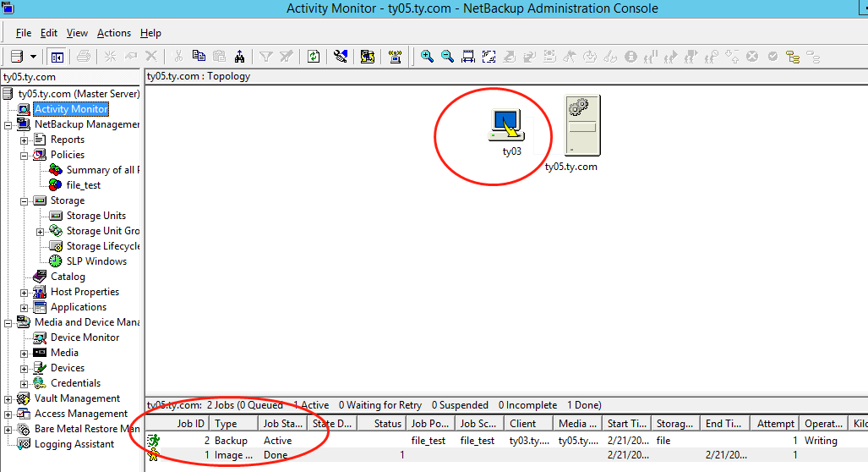Sort jobs by Type column header
The width and height of the screenshot is (868, 472).
(x=233, y=423)
